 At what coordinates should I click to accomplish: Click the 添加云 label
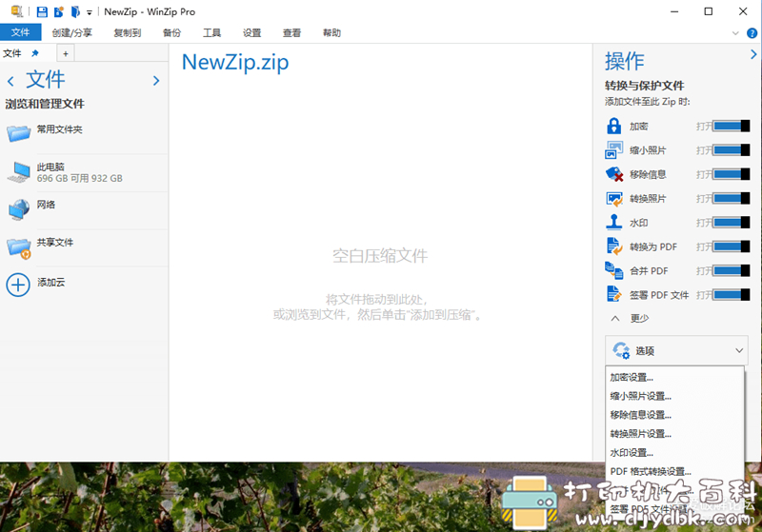pos(50,282)
